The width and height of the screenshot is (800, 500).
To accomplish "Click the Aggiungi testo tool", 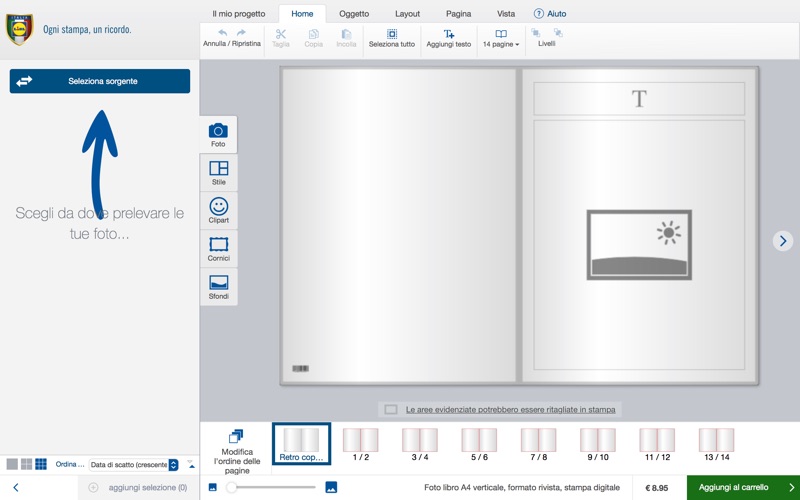I will 448,38.
